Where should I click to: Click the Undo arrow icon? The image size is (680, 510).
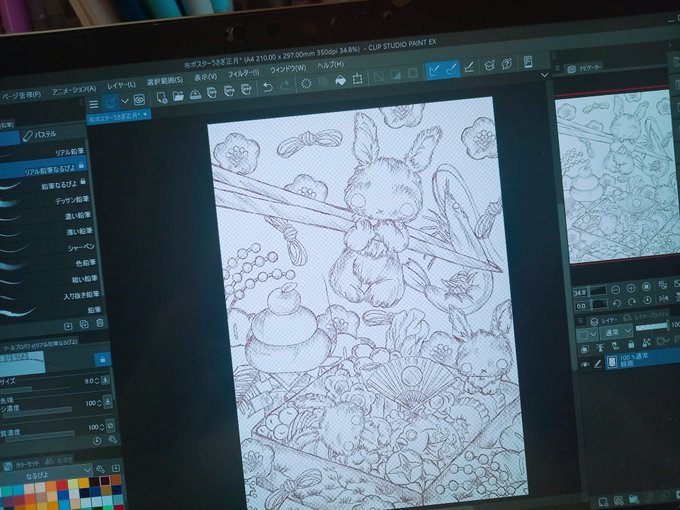[x=268, y=87]
